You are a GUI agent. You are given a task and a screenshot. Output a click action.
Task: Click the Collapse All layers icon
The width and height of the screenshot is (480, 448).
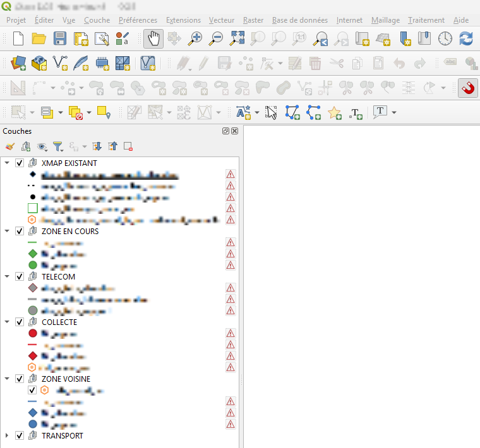(x=112, y=147)
